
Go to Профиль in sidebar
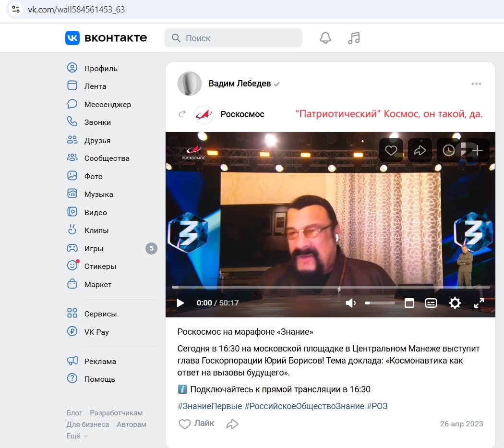(x=101, y=68)
